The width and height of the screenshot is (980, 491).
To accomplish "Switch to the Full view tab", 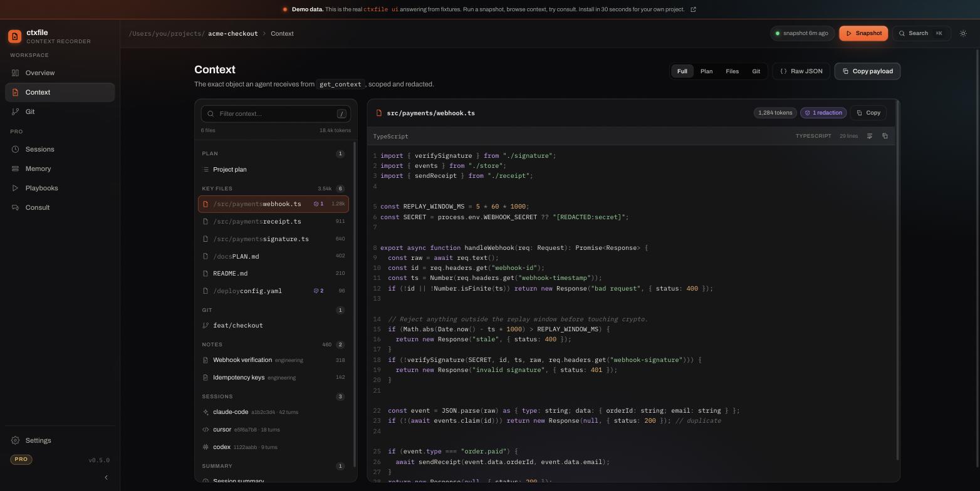I will click(682, 71).
